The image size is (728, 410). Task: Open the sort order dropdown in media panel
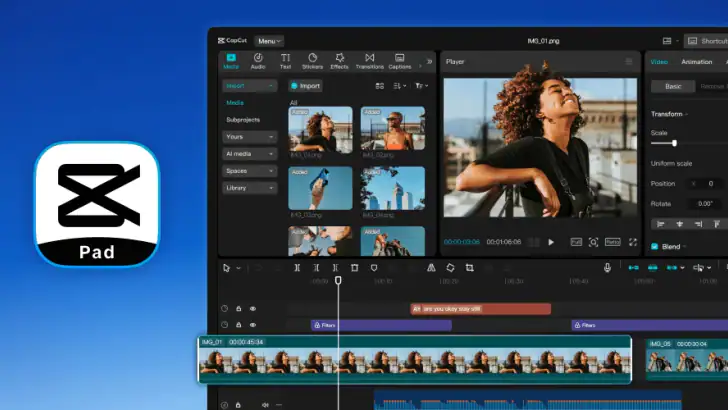[x=400, y=86]
